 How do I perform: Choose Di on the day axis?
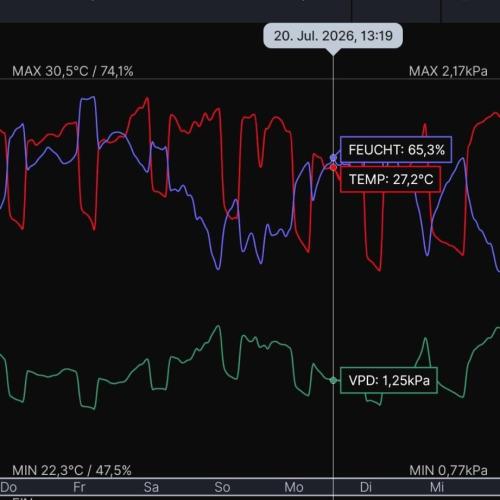[x=366, y=487]
